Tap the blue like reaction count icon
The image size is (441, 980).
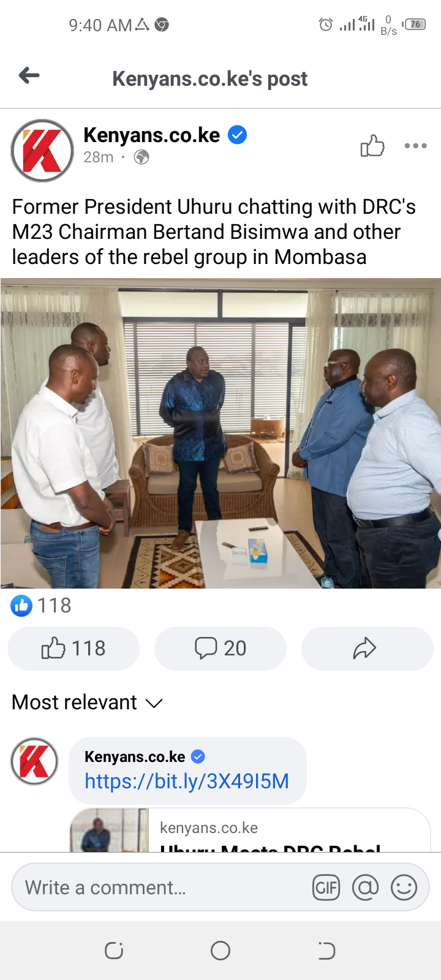21,606
